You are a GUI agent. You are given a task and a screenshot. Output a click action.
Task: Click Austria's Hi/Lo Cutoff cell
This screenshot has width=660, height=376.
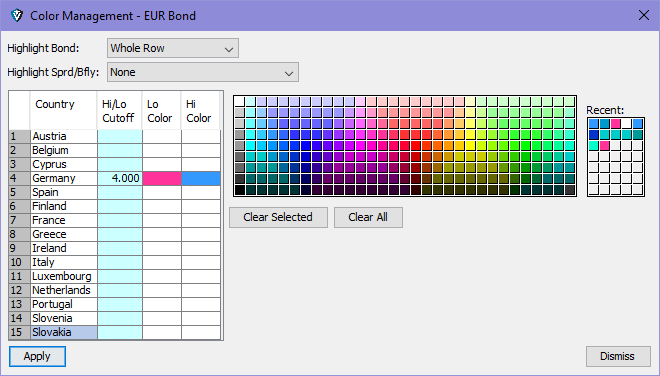click(x=120, y=136)
